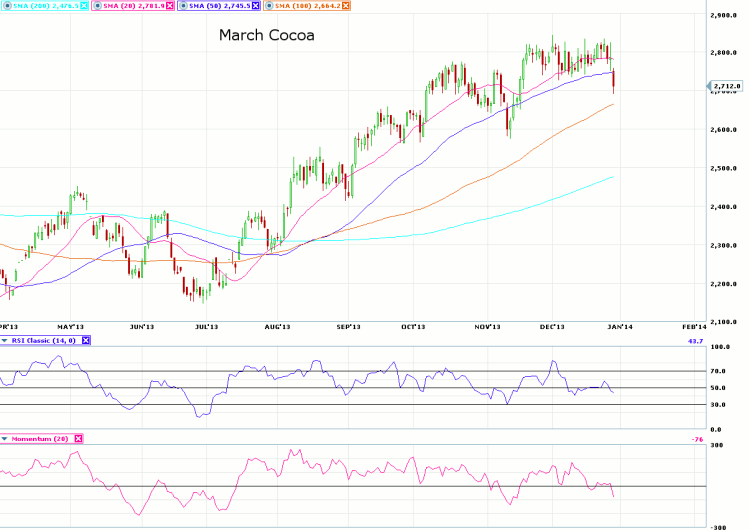750x530 pixels.
Task: Toggle the SMA (50) circle icon
Action: coord(181,6)
